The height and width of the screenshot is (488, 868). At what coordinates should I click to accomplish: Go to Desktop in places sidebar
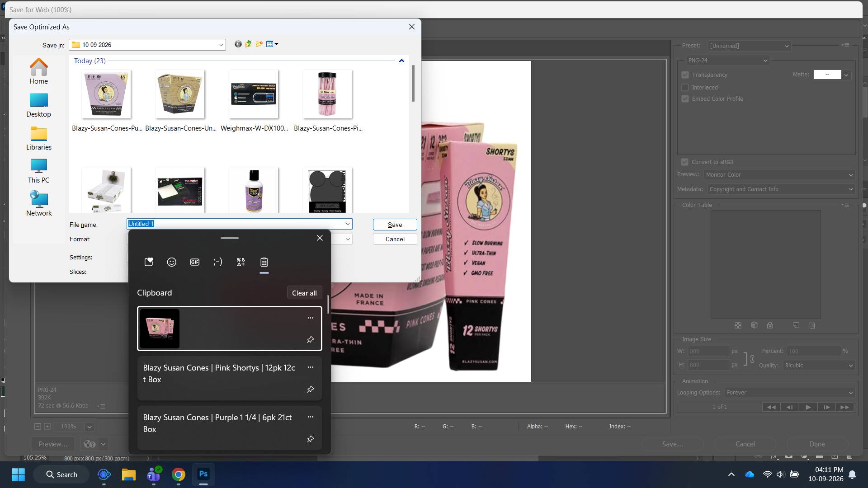coord(38,106)
